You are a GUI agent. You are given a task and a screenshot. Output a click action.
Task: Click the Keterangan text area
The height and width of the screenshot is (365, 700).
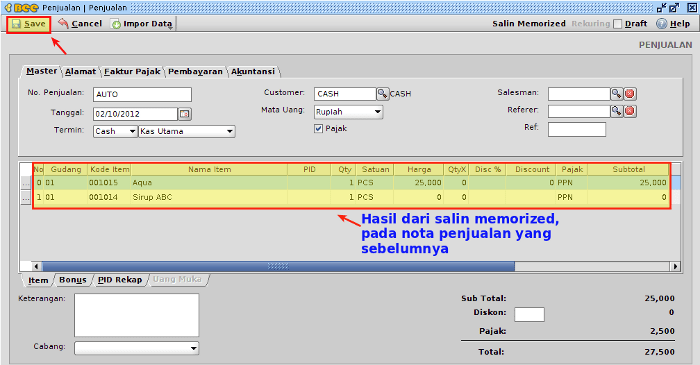(137, 315)
